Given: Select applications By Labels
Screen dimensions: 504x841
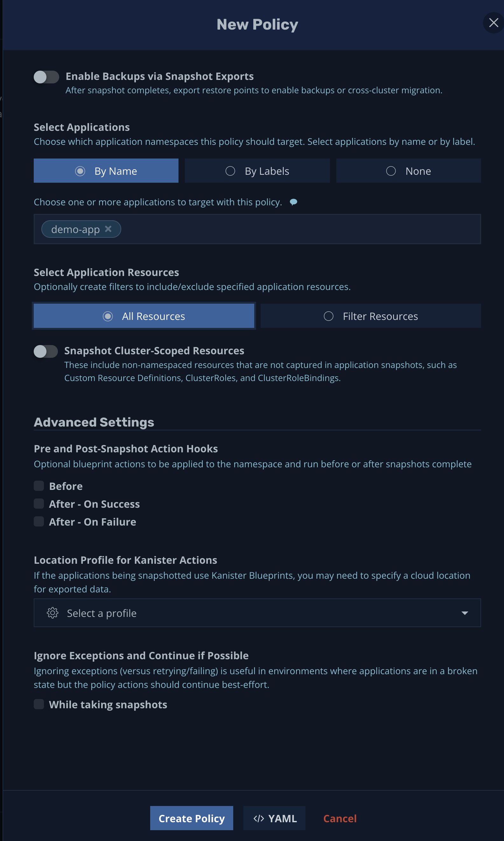Looking at the screenshot, I should tap(257, 171).
